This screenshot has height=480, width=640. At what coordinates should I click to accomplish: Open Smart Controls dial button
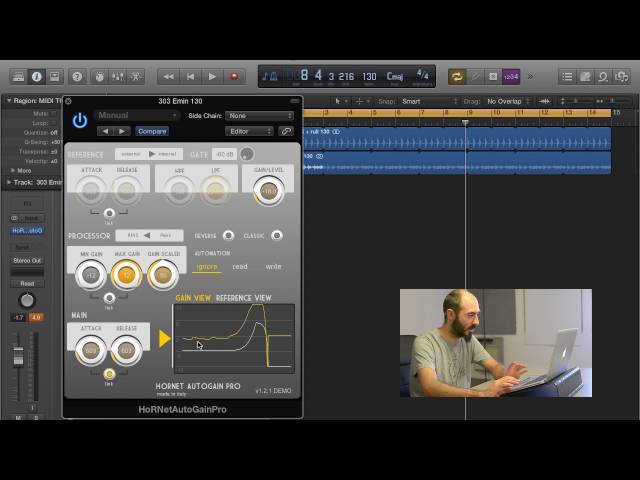(x=99, y=76)
